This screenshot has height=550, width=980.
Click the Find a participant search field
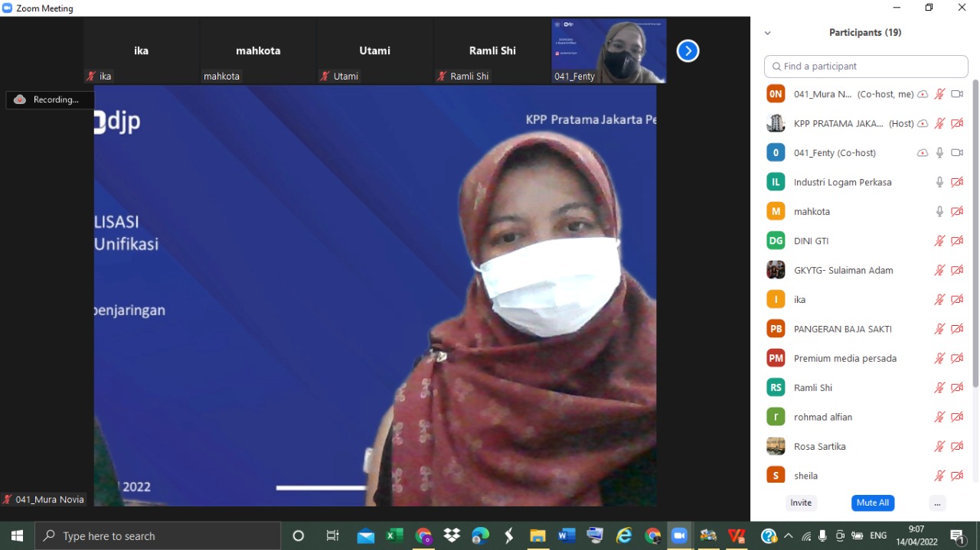pyautogui.click(x=866, y=67)
